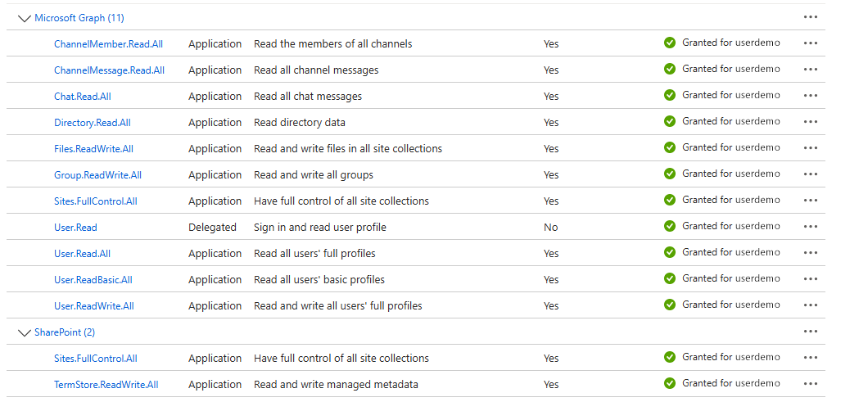Open ellipsis menu for Microsoft Graph group
868x420 pixels.
coord(811,17)
